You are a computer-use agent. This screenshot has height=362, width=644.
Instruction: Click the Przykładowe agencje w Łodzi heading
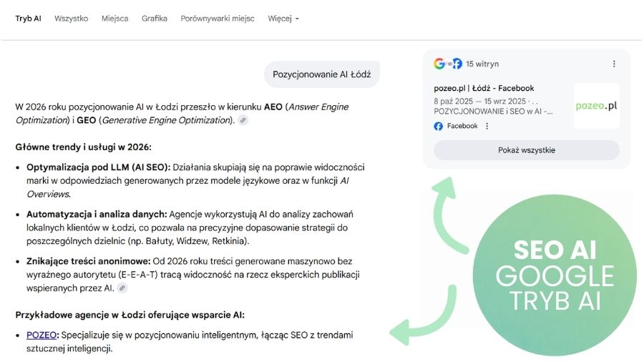pyautogui.click(x=130, y=315)
